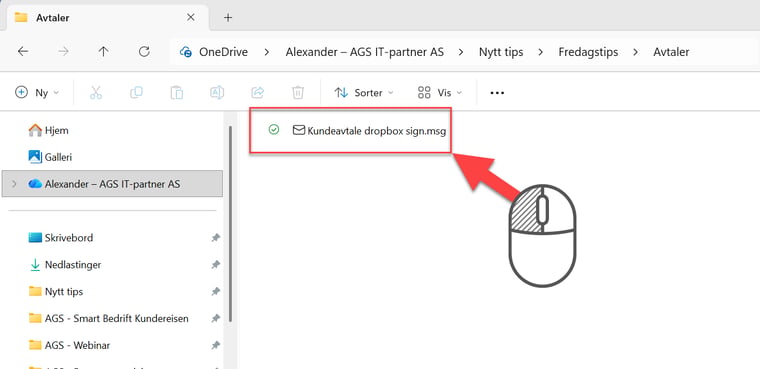Click the Paste clipboard icon
Viewport: 760px width, 369px height.
[x=176, y=92]
